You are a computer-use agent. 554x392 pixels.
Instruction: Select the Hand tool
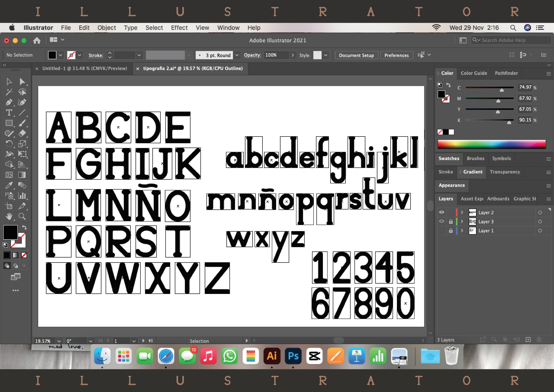tap(9, 216)
